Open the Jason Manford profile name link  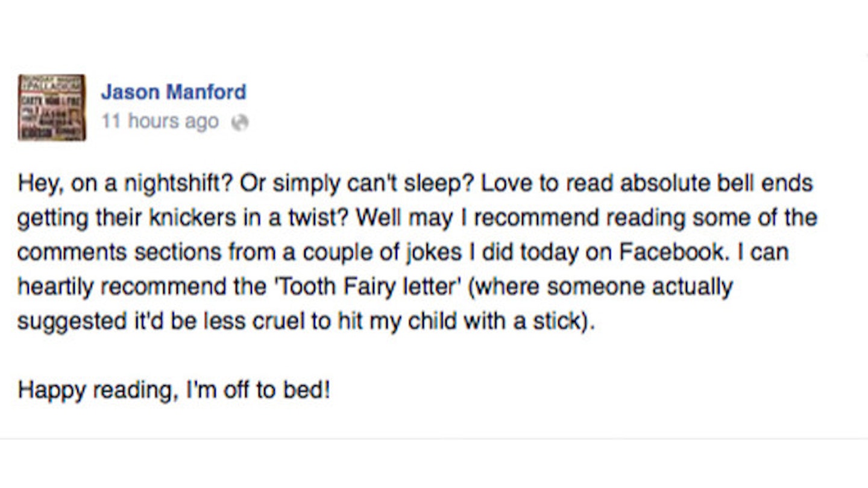[174, 92]
